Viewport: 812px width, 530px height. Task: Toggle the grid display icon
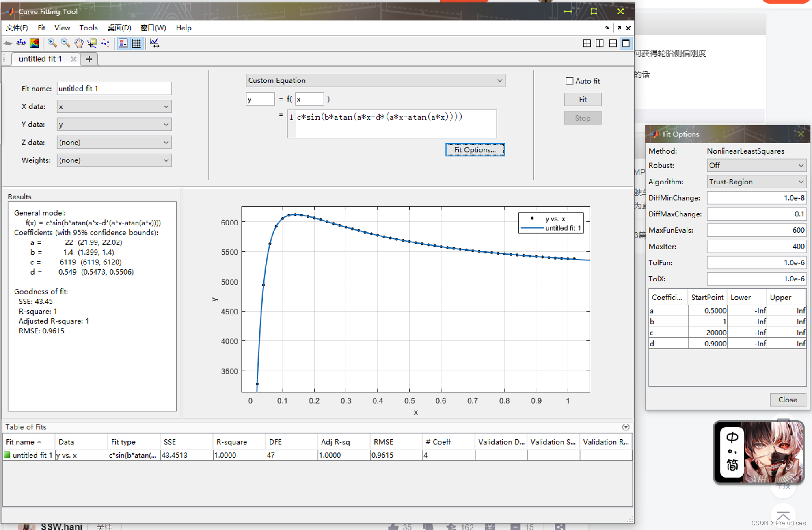tap(136, 43)
